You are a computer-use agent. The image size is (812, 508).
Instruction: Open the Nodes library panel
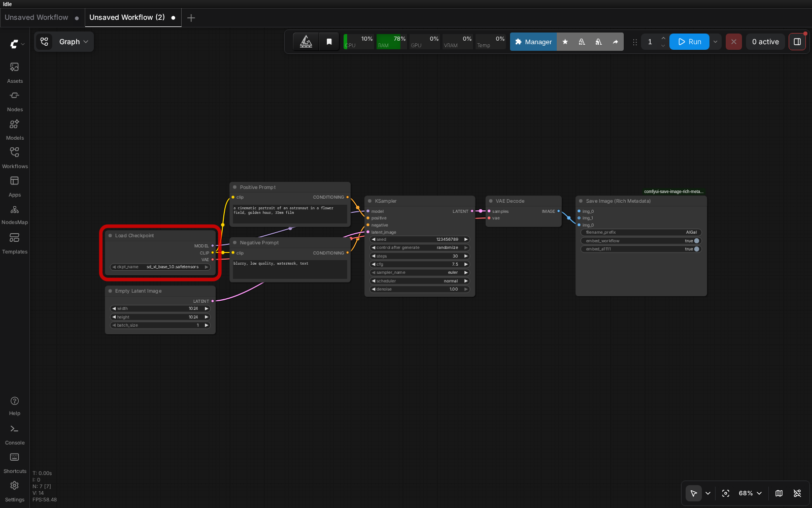point(15,101)
